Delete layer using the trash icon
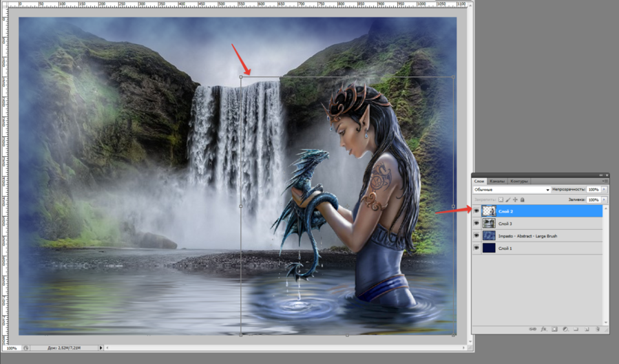 pyautogui.click(x=597, y=329)
